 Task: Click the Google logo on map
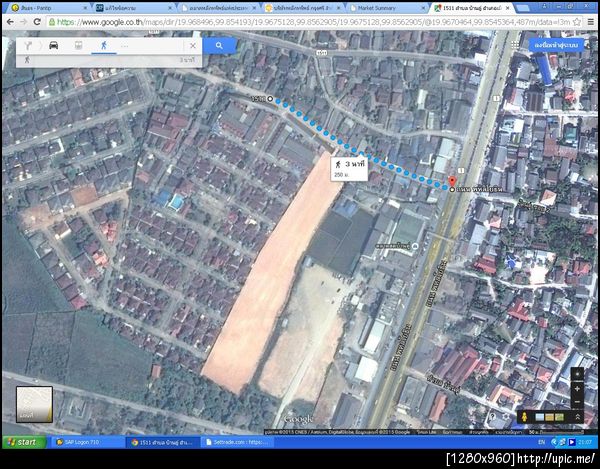pyautogui.click(x=298, y=419)
